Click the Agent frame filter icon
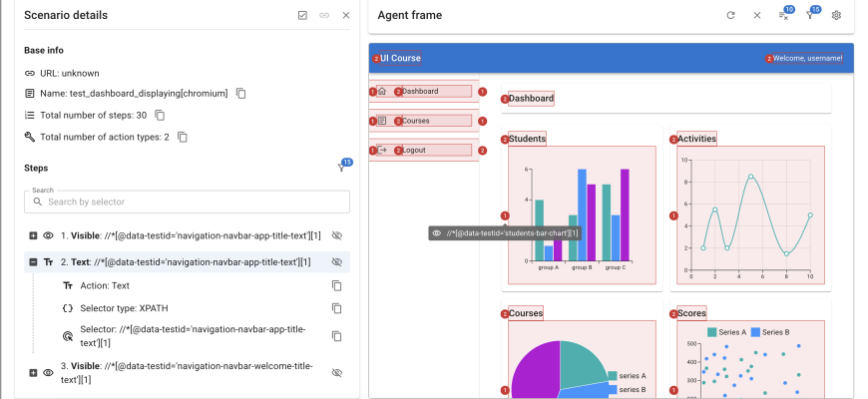Image resolution: width=868 pixels, height=399 pixels. (810, 15)
